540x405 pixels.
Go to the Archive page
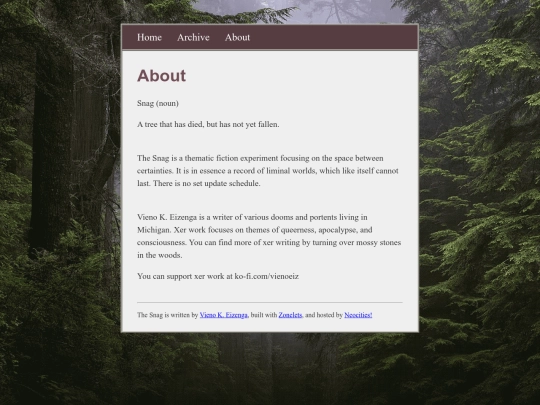click(193, 37)
